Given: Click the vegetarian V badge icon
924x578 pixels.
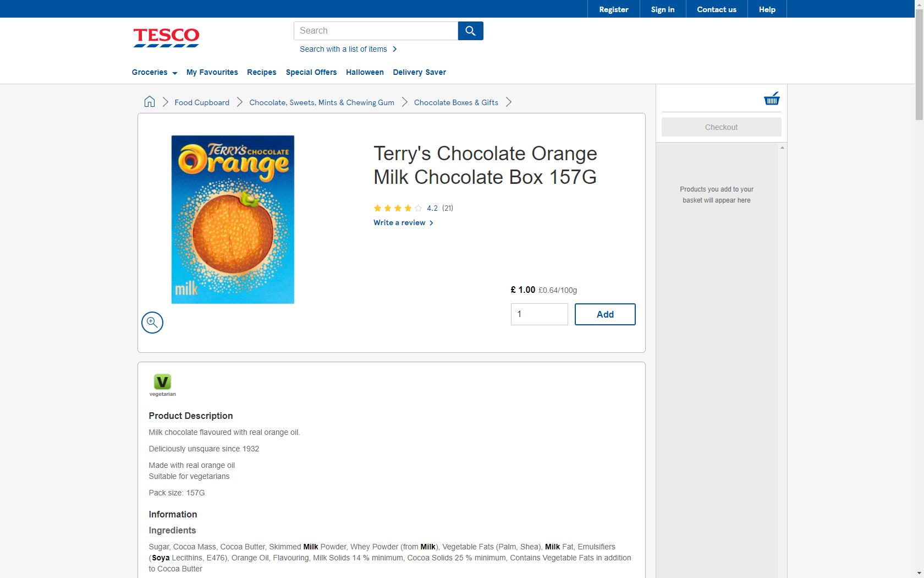Looking at the screenshot, I should click(162, 382).
